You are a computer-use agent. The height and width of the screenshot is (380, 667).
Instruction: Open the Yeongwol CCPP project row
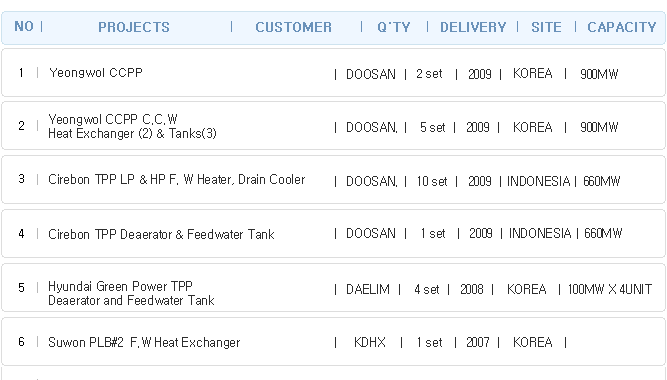click(333, 73)
